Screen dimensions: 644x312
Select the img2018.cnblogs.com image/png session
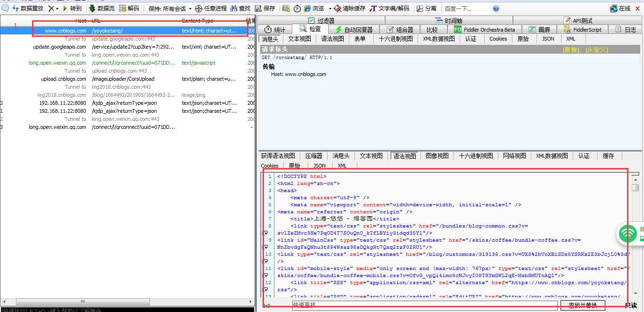[127, 95]
